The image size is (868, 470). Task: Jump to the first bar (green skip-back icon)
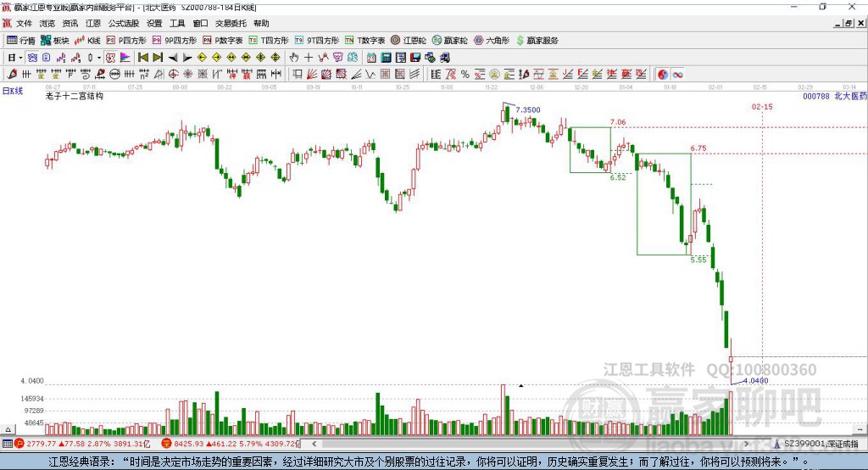coord(142,58)
